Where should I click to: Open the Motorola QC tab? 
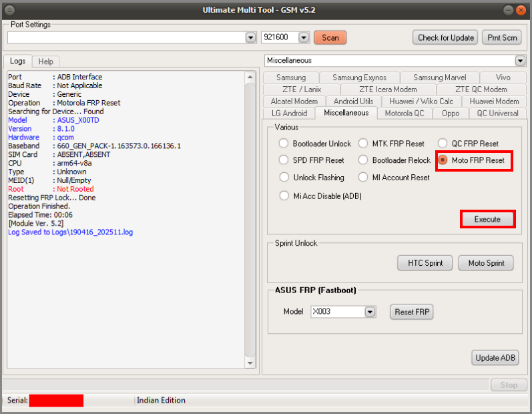point(405,113)
